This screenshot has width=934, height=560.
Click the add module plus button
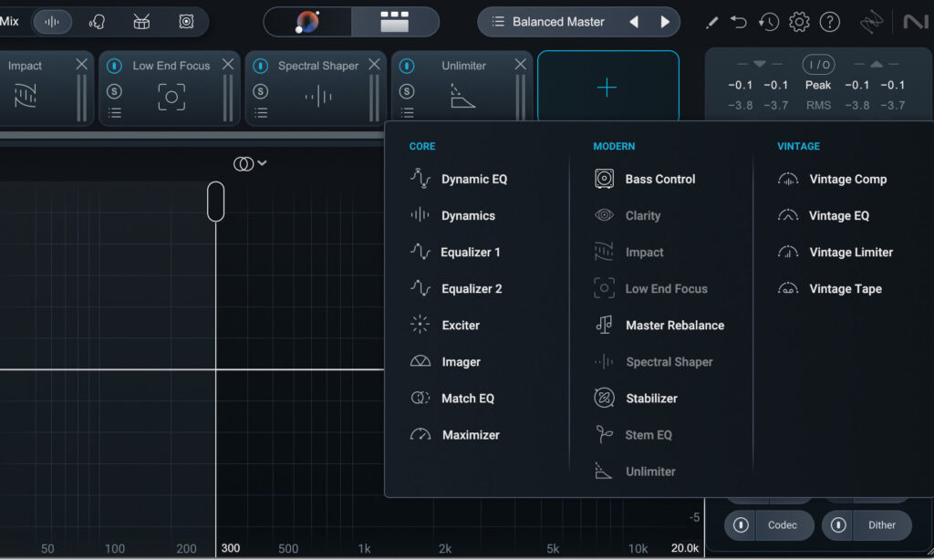pyautogui.click(x=607, y=87)
